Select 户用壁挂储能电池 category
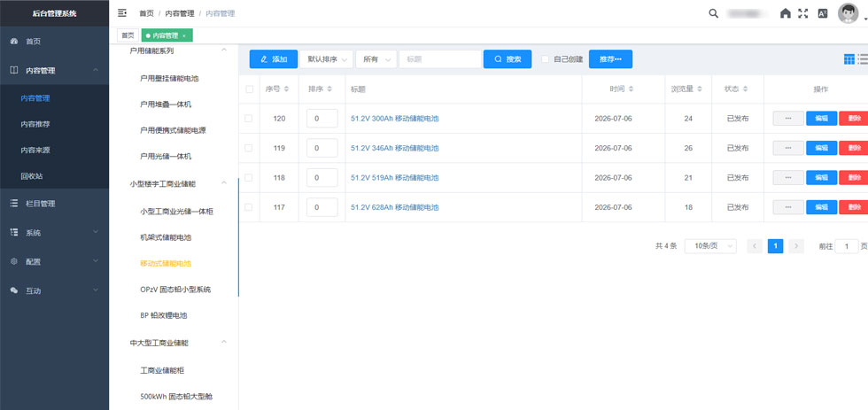 pos(169,79)
